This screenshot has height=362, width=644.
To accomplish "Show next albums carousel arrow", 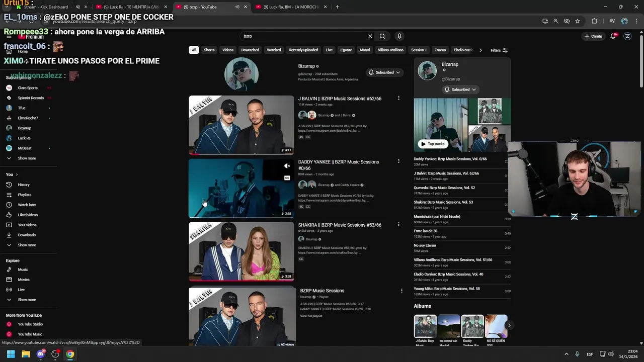I will [x=509, y=325].
